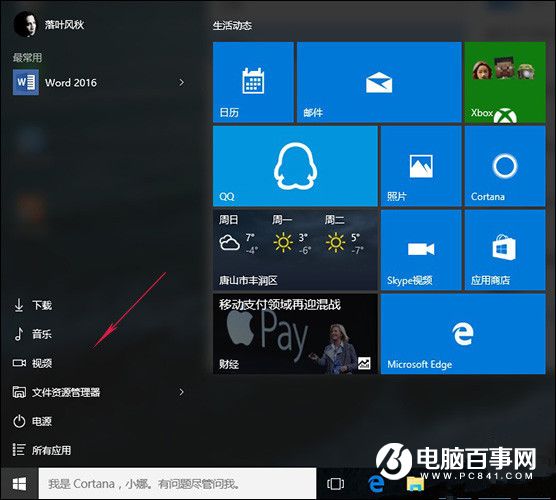556x500 pixels.
Task: Show 所有应用 all apps list
Action: click(x=42, y=450)
